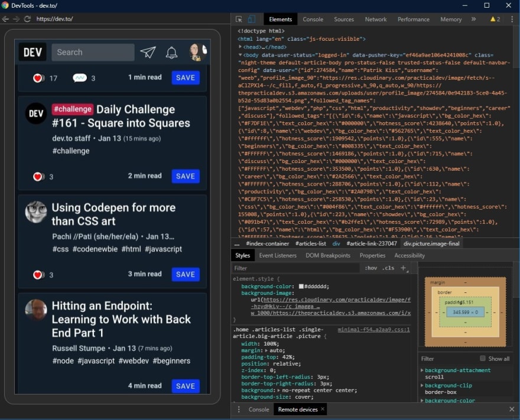The image size is (520, 420).
Task: Show more DevTools tabs chevron
Action: click(473, 19)
